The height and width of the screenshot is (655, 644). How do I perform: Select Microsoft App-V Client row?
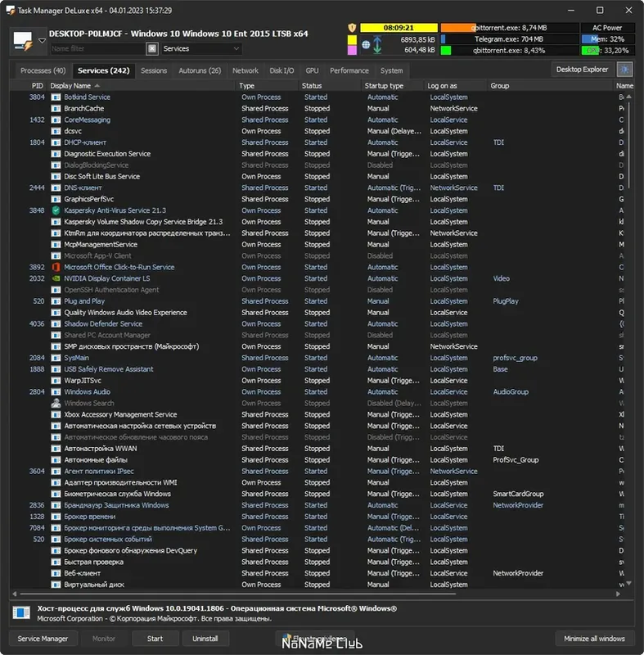[319, 255]
